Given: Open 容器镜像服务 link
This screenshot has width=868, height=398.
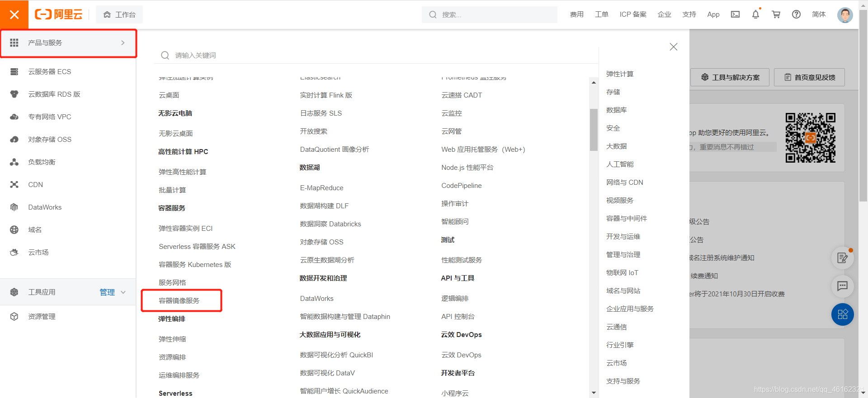Looking at the screenshot, I should 179,301.
